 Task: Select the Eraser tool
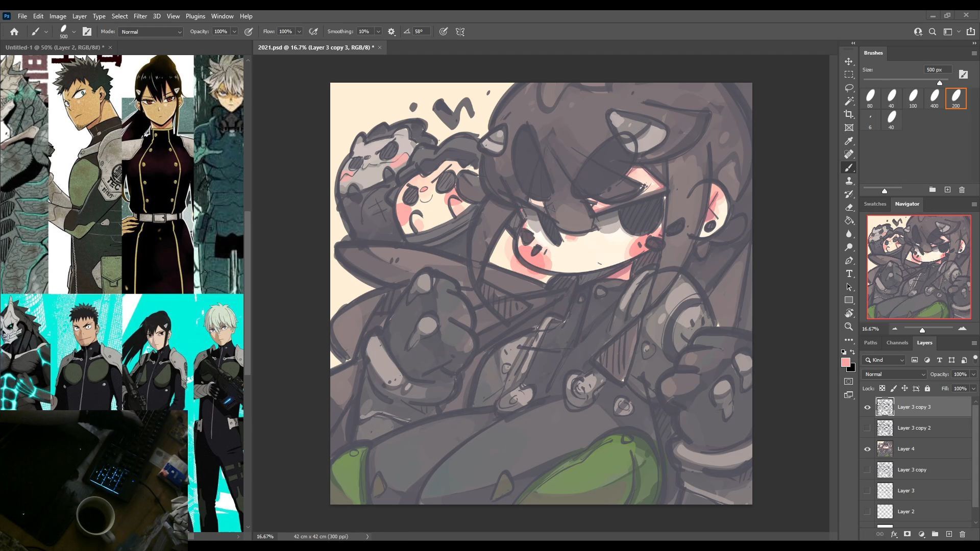pyautogui.click(x=849, y=207)
